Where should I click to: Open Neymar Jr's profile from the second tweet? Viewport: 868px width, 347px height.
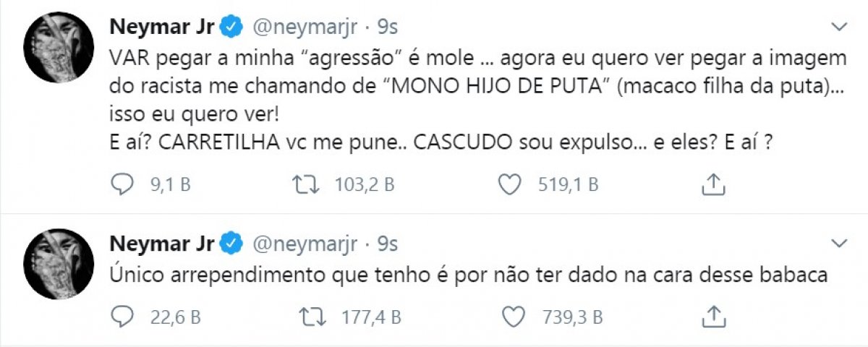tap(161, 244)
